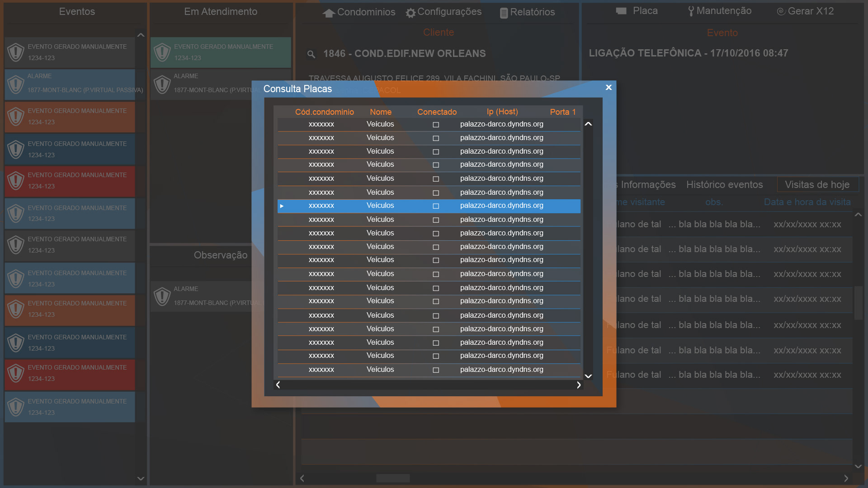
Task: Click shield icon of last Eventos item
Action: pos(16,407)
